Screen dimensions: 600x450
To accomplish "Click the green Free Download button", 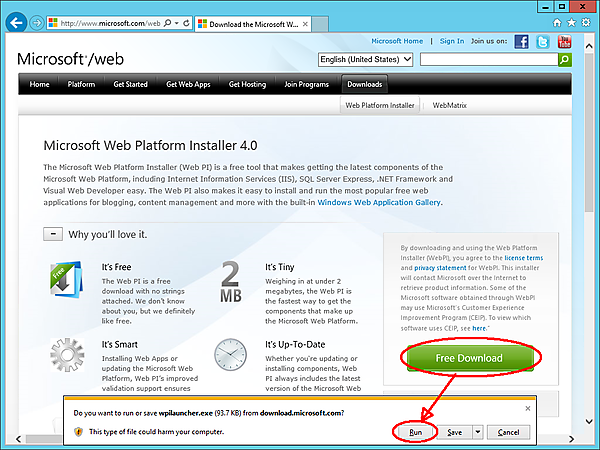I will click(x=470, y=358).
